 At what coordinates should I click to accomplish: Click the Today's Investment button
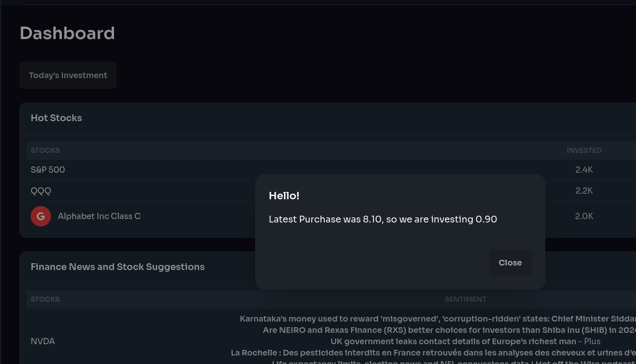(x=68, y=75)
